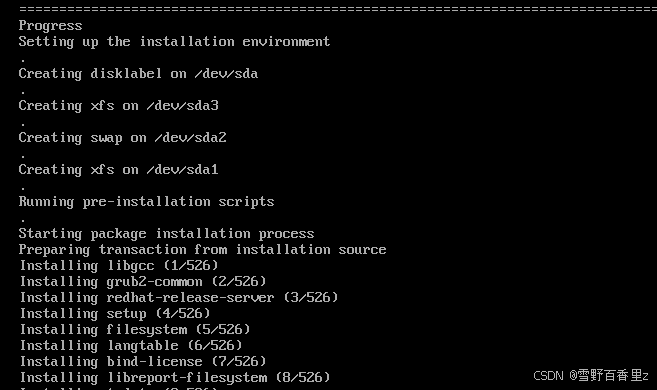Click Installing libreport-filesystem (8/526) line
The width and height of the screenshot is (657, 390).
pos(175,377)
